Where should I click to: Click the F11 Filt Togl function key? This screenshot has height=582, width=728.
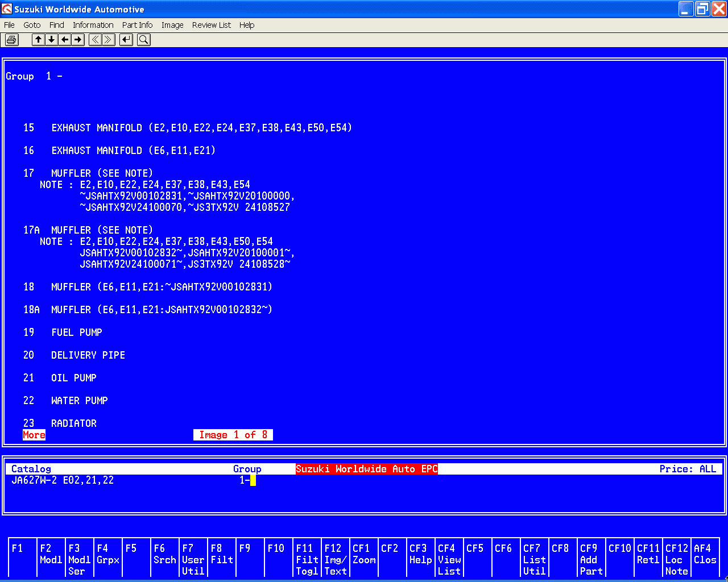(x=307, y=558)
